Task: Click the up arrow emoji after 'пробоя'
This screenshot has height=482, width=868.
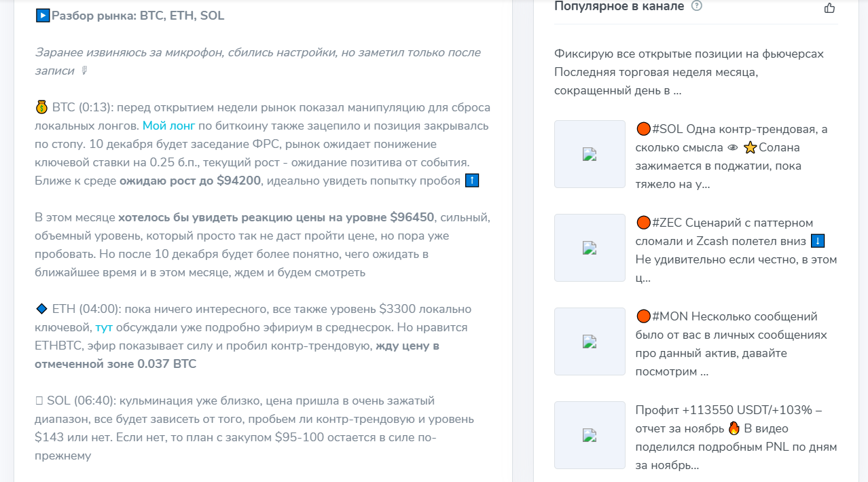Action: pyautogui.click(x=472, y=181)
